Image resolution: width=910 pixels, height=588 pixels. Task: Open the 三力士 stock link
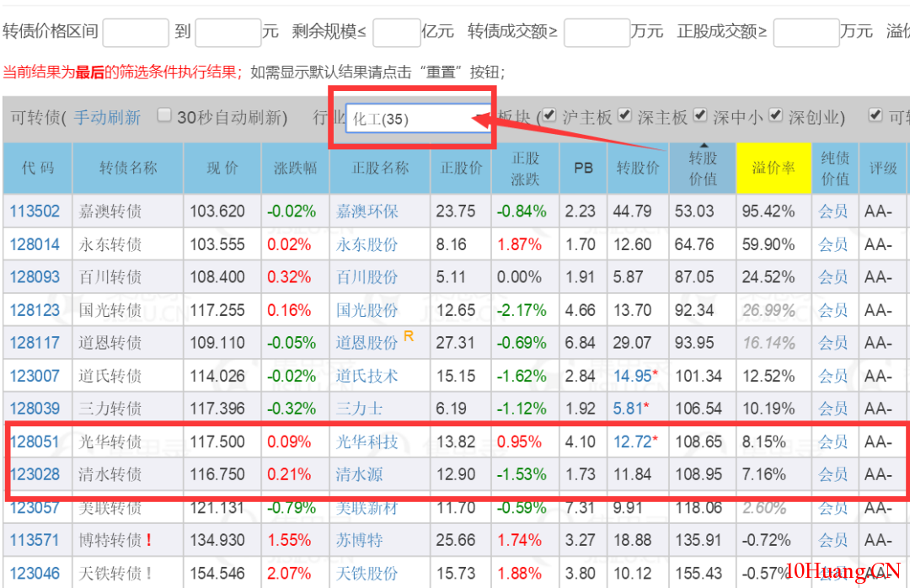click(x=359, y=409)
